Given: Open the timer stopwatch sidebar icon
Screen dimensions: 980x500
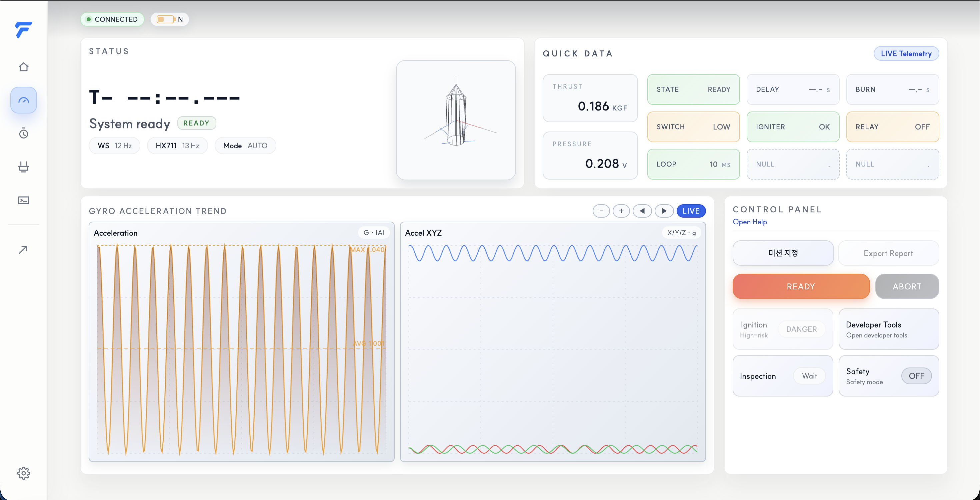Looking at the screenshot, I should (24, 133).
